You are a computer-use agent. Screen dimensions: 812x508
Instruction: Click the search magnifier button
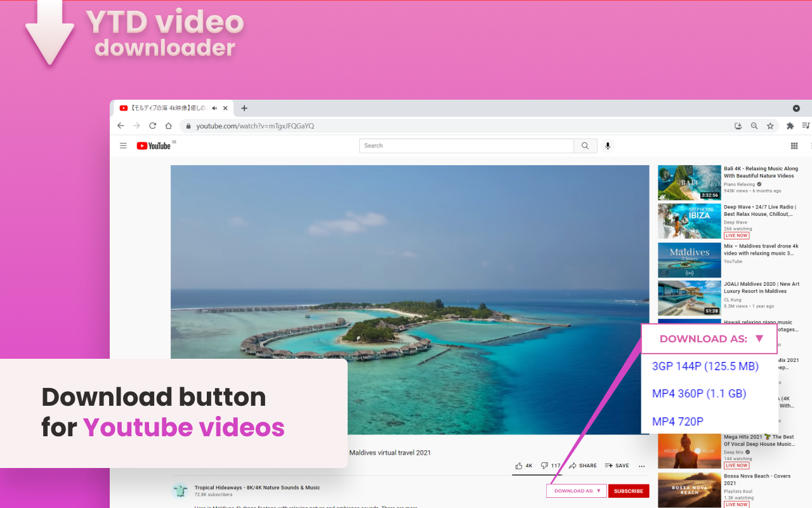point(585,145)
